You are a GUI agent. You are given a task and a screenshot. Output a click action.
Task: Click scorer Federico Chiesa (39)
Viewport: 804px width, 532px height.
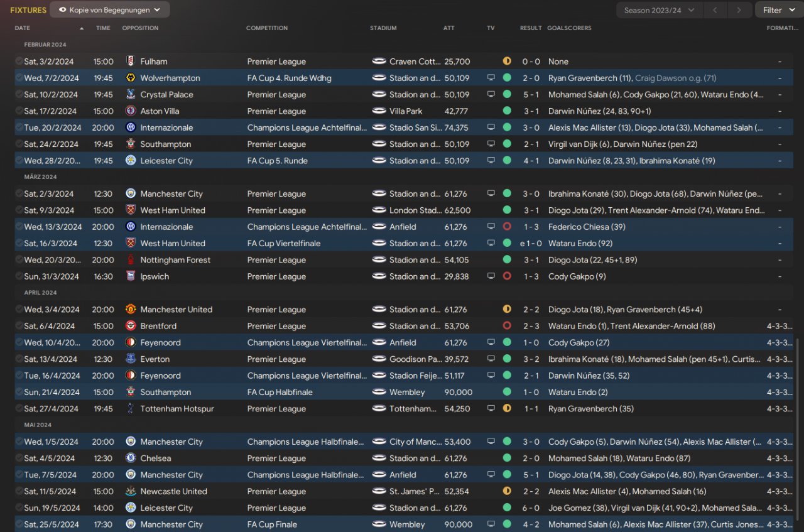click(587, 227)
